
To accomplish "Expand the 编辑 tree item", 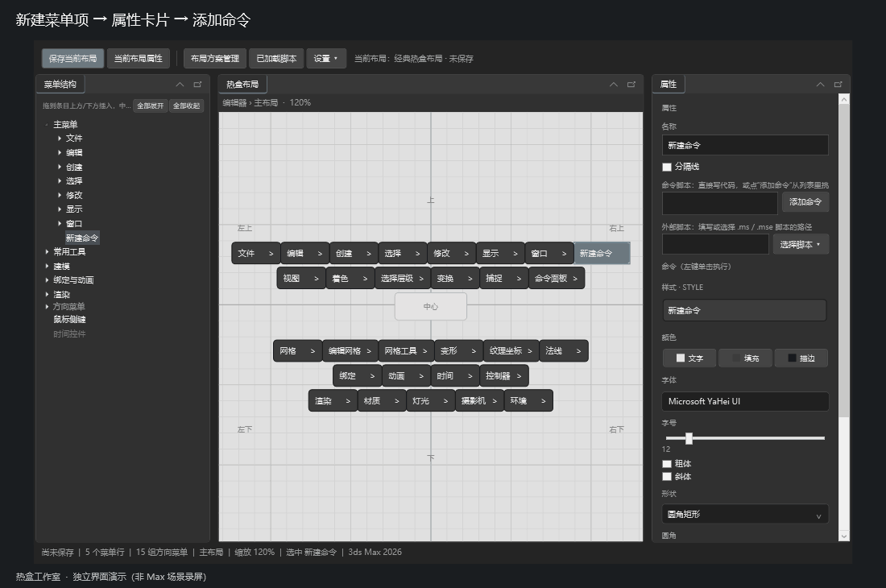I will (x=60, y=152).
